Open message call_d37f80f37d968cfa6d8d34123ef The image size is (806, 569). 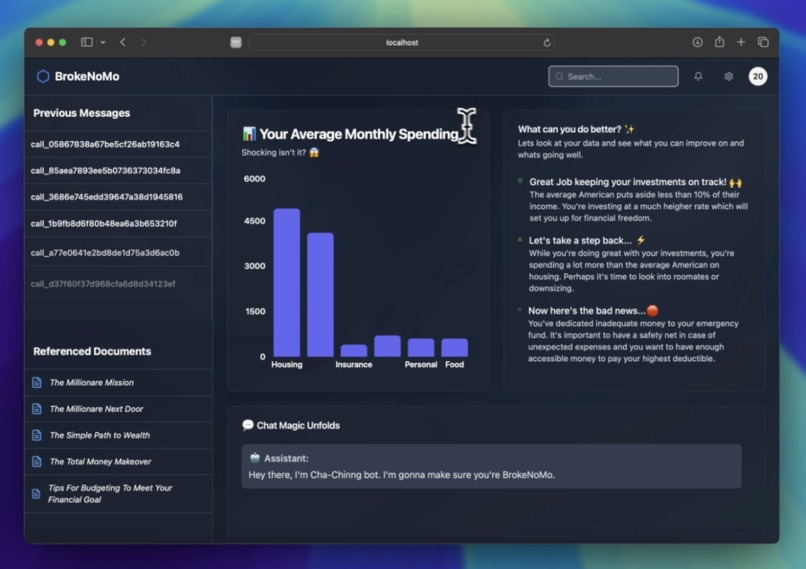pyautogui.click(x=118, y=284)
